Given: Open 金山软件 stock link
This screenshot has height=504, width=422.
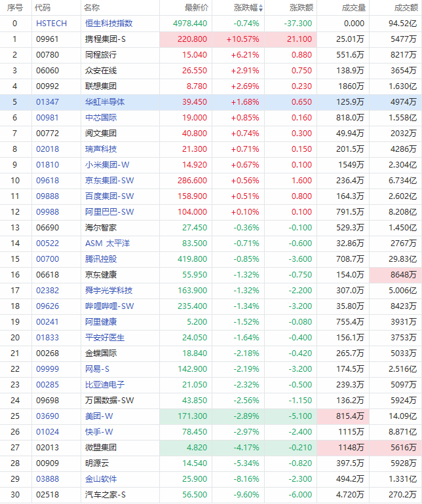Looking at the screenshot, I should (101, 479).
